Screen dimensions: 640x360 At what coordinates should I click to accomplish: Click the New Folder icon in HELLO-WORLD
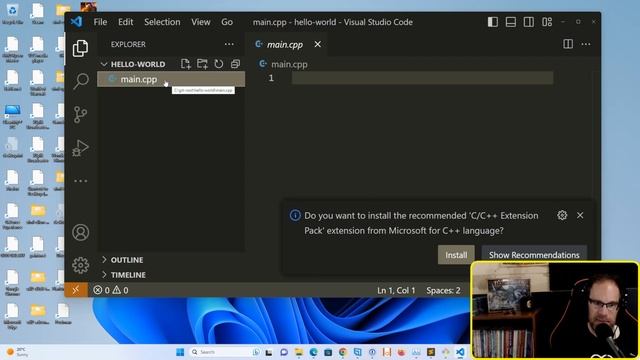pyautogui.click(x=202, y=64)
